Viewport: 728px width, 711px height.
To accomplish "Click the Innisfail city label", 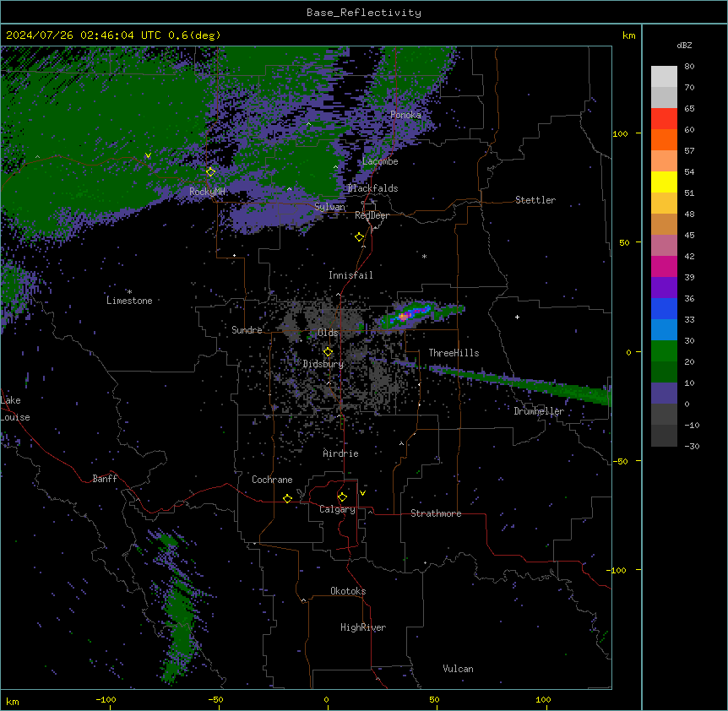I will 350,275.
